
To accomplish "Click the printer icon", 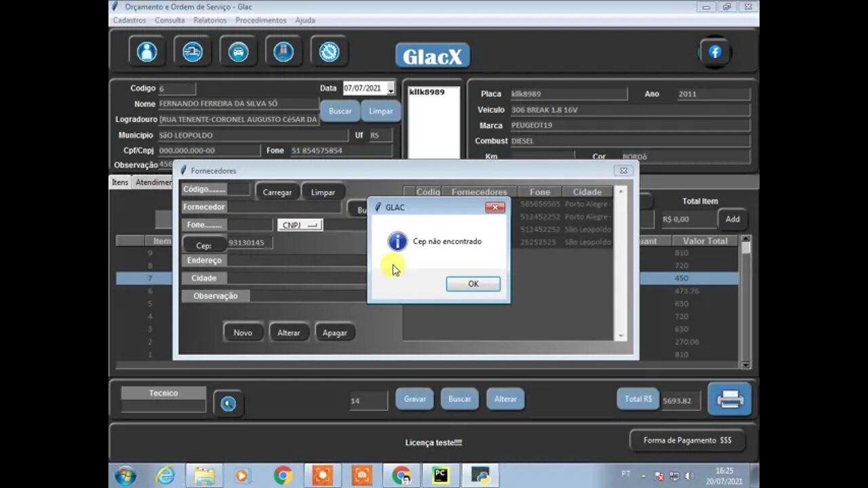I will click(x=730, y=399).
